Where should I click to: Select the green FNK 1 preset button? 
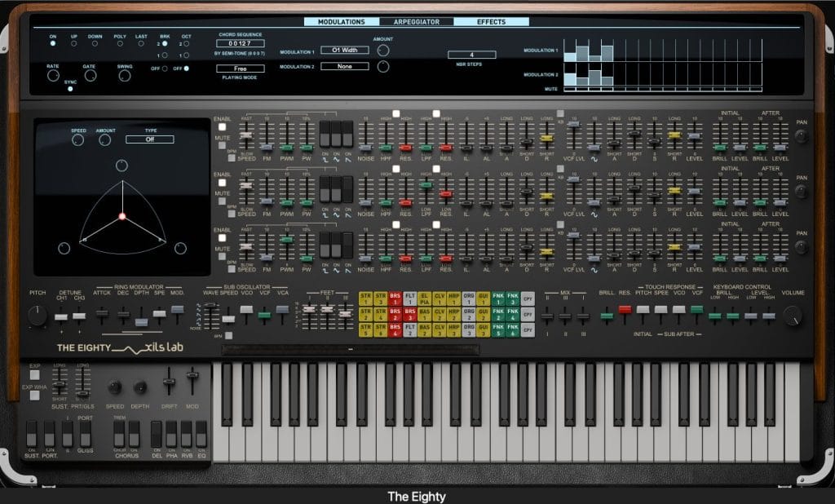(497, 299)
